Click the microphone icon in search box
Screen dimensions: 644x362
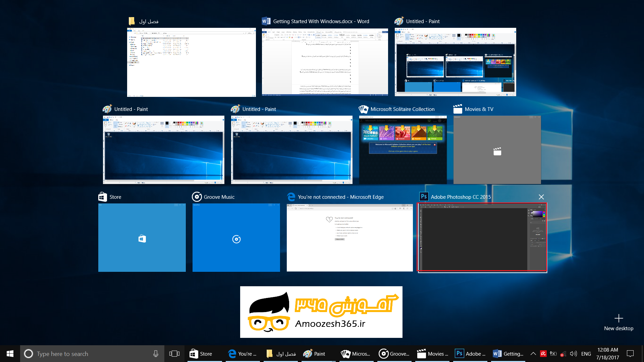click(156, 354)
